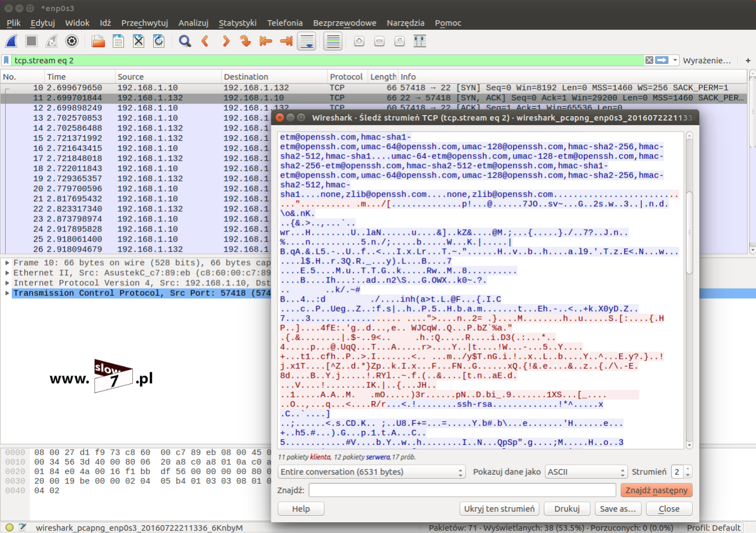The image size is (756, 533).
Task: Open capture options gear icon
Action: tap(72, 41)
